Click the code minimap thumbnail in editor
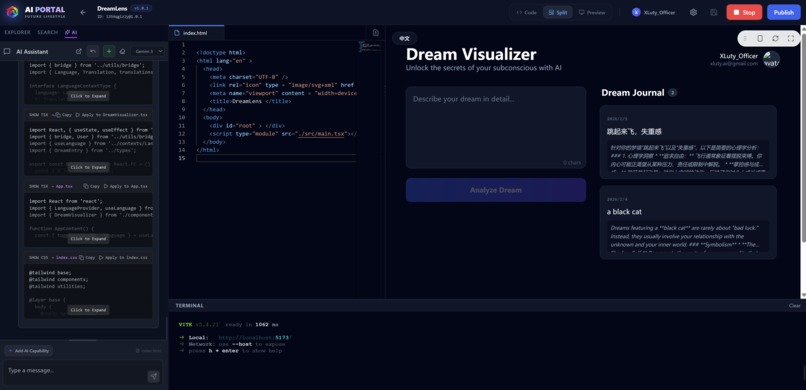This screenshot has width=806, height=390. click(370, 46)
